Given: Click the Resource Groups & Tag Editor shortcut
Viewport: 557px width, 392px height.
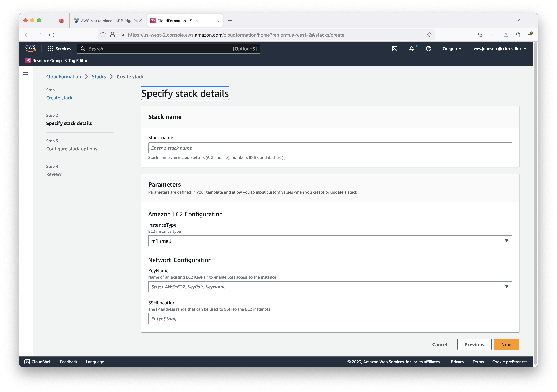Looking at the screenshot, I should [x=57, y=61].
